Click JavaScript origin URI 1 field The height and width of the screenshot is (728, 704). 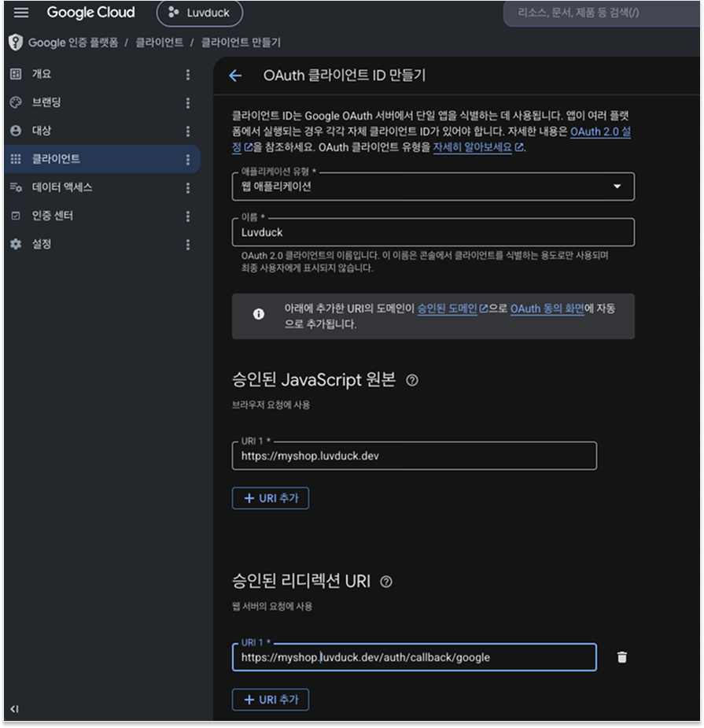(x=414, y=456)
